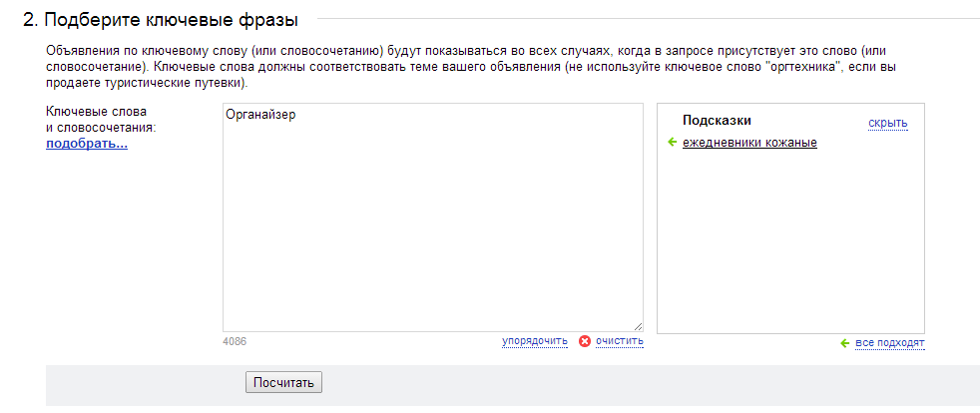Sort the keywords with "упорядочить"
Viewport: 980px width, 413px height.
pos(534,340)
